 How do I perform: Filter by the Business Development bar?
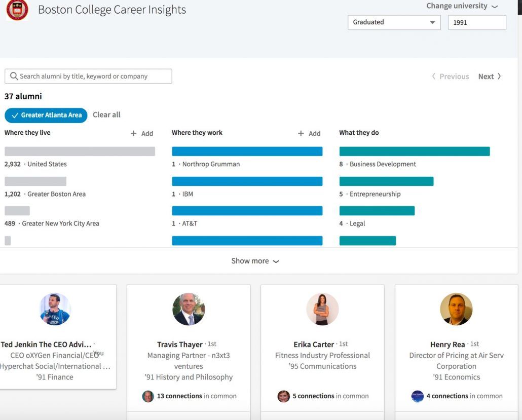[x=415, y=151]
